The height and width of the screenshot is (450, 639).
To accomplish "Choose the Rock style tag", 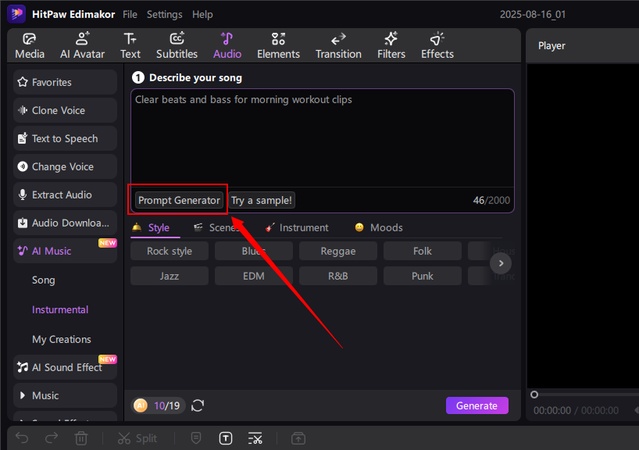I will click(169, 251).
